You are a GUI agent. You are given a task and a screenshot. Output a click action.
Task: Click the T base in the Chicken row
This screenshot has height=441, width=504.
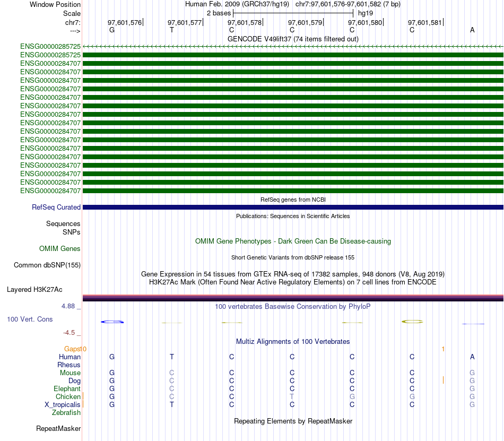292,396
